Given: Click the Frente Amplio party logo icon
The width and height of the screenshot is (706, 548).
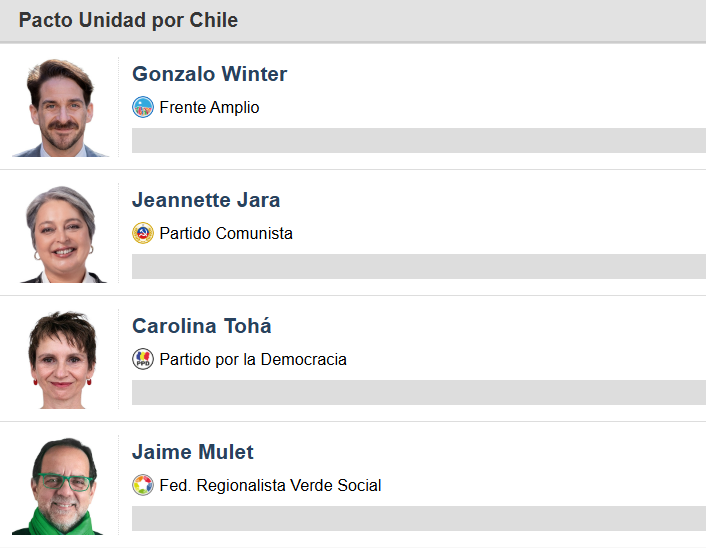Looking at the screenshot, I should 143,107.
